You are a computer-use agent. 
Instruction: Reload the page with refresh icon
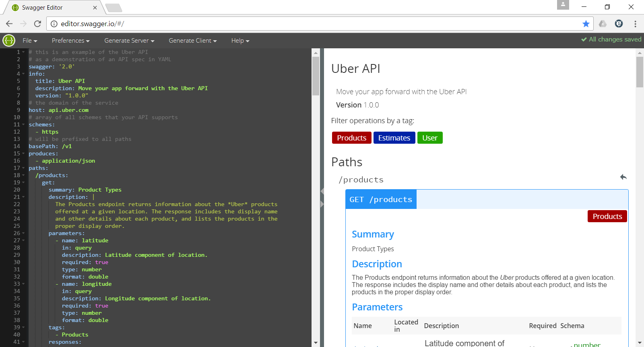pos(37,24)
